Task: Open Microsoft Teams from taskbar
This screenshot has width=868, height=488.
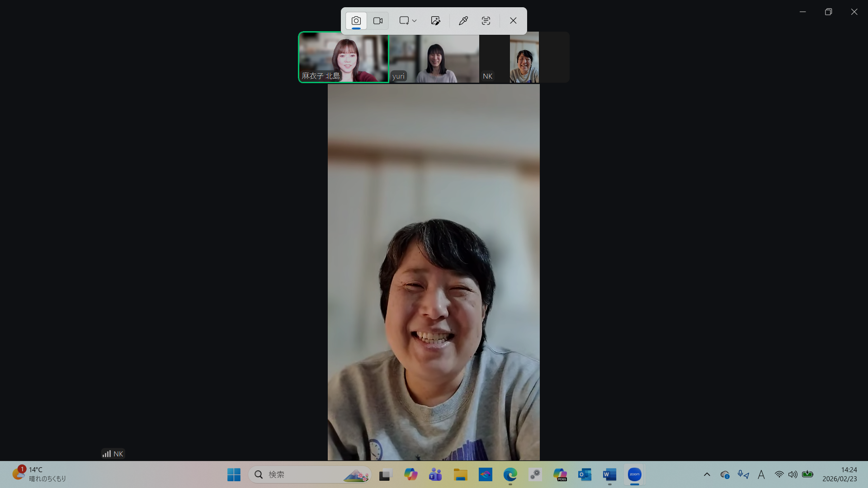Action: pyautogui.click(x=435, y=474)
